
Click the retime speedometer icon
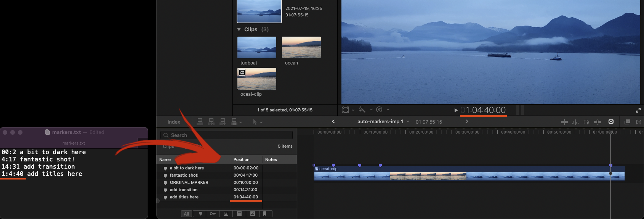click(379, 109)
